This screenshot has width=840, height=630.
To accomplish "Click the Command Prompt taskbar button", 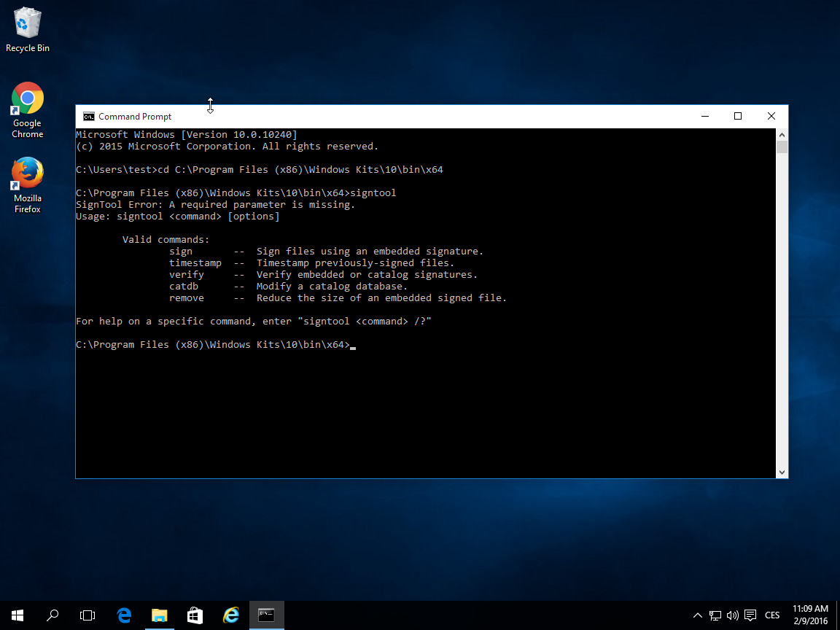I will tap(266, 615).
